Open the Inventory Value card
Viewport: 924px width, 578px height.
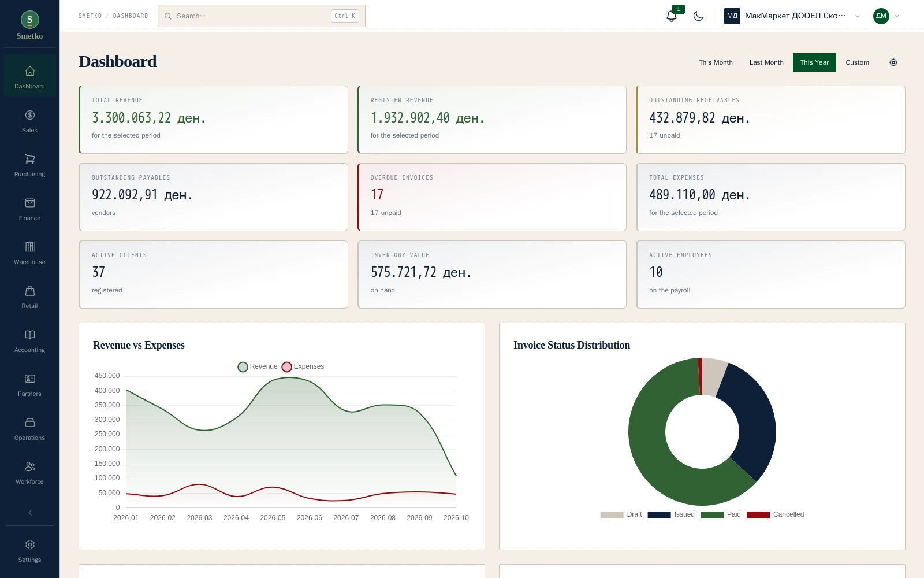pos(492,275)
